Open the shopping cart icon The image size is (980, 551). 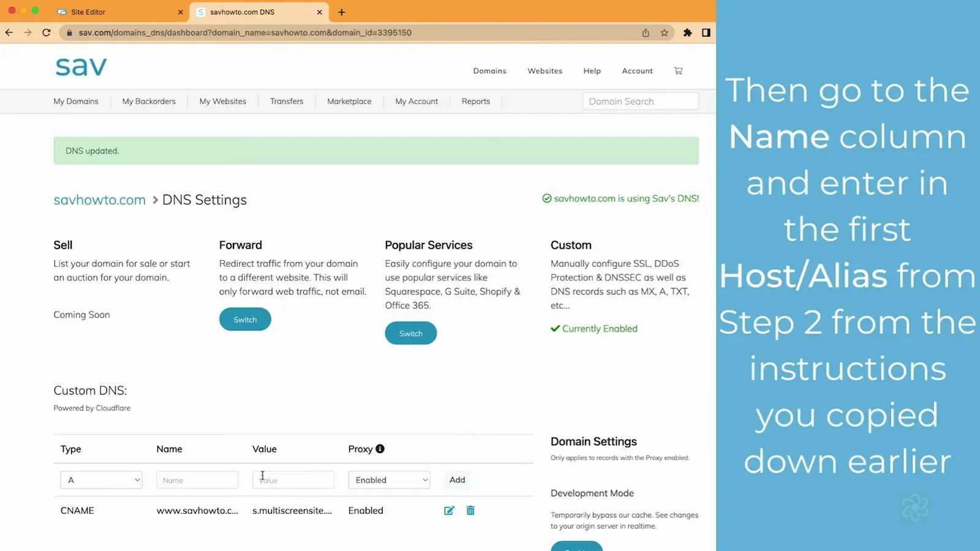point(678,71)
